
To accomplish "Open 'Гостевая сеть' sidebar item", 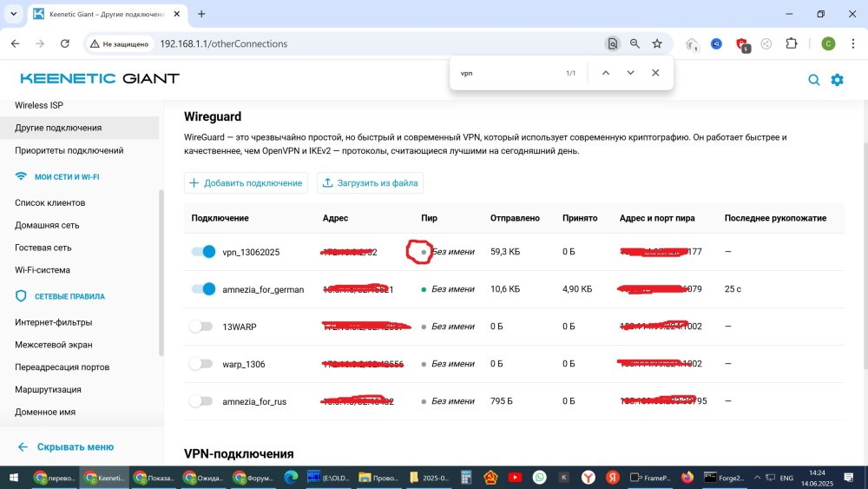I will (43, 248).
